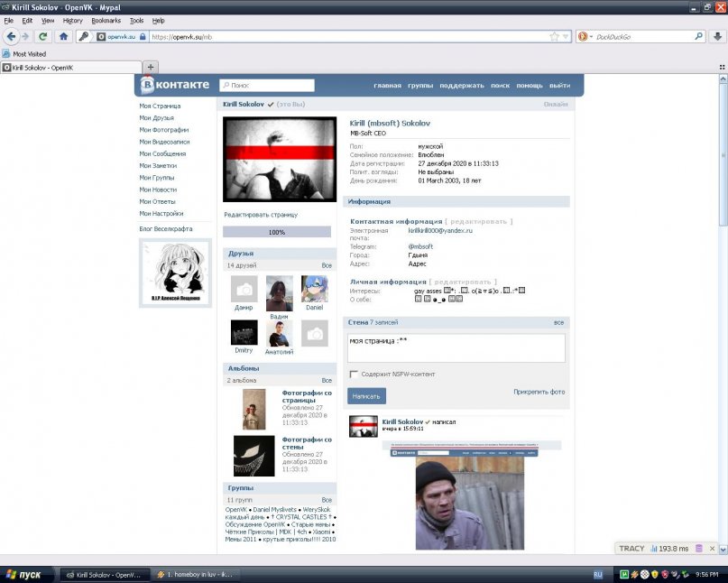
Task: Open a new tab with the plus button
Action: 151,67
